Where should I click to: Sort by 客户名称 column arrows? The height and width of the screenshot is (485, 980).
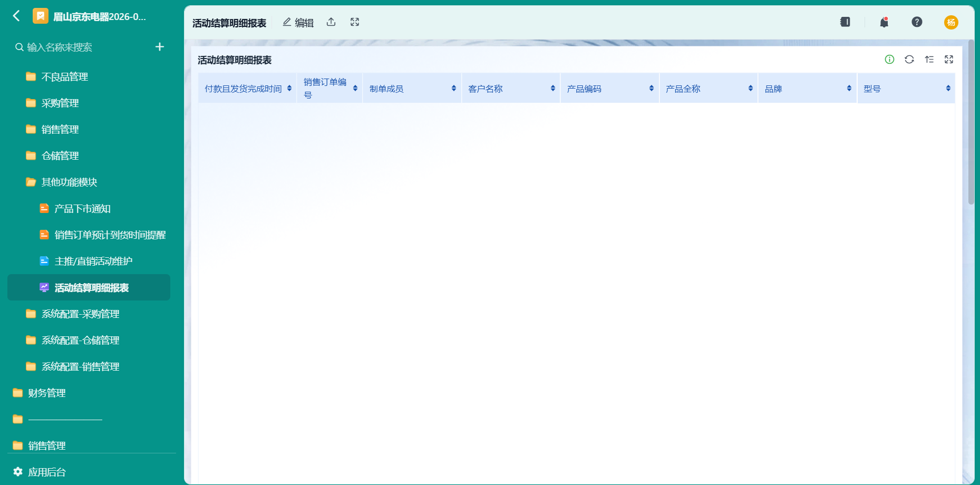pos(552,89)
